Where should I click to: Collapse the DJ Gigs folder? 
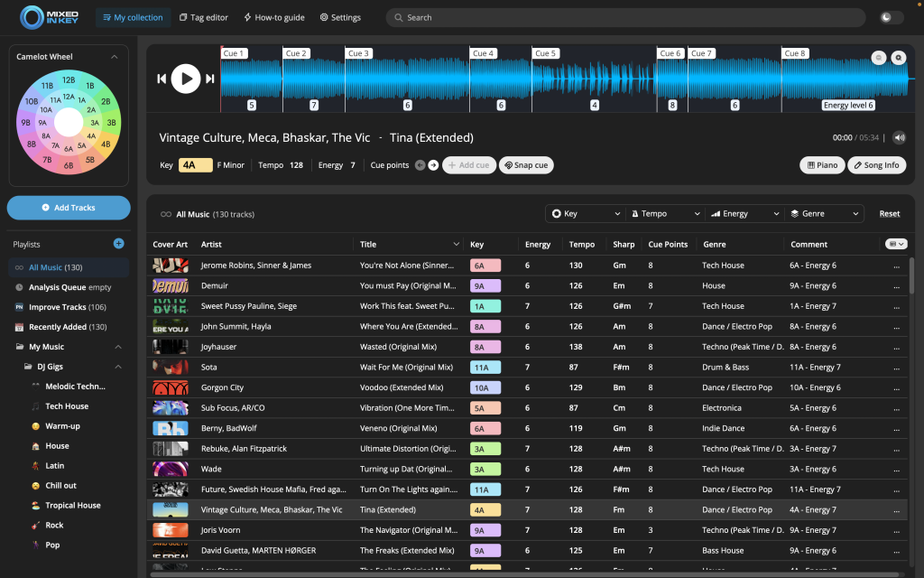point(117,367)
